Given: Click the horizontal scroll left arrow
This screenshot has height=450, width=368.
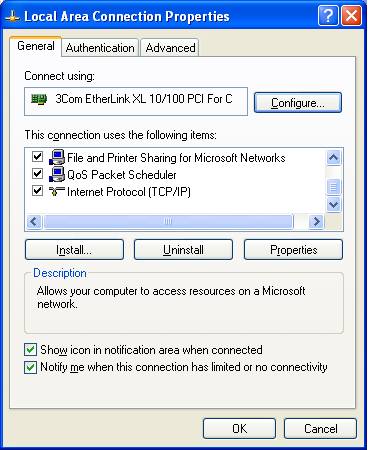Looking at the screenshot, I should point(34,221).
